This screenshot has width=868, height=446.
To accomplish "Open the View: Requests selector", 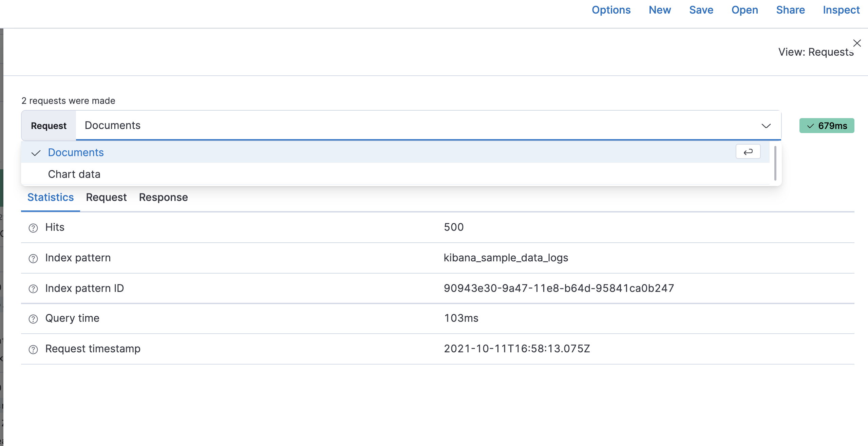I will [x=815, y=52].
